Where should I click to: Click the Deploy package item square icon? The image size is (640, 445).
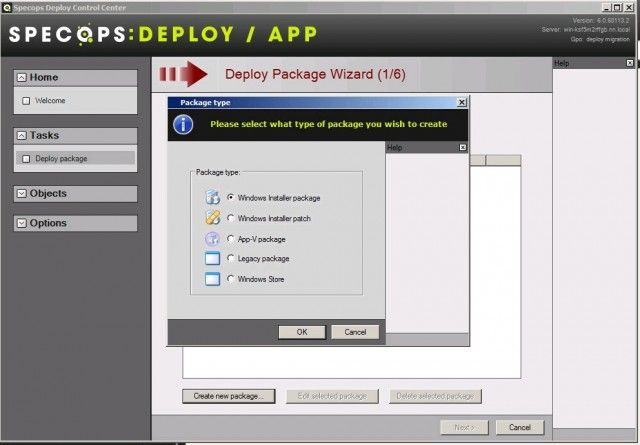point(26,159)
